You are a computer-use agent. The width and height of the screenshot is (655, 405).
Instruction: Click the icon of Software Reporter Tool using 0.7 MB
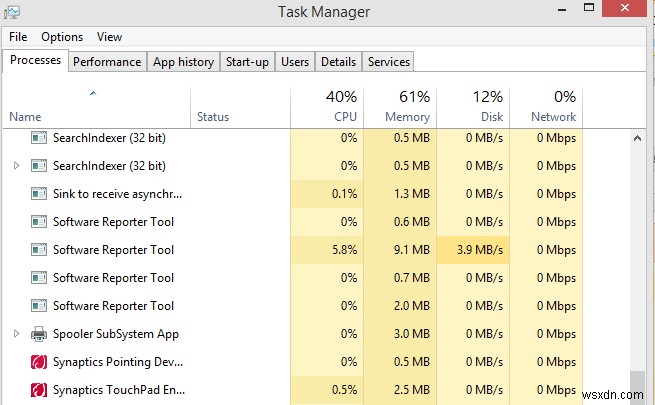click(39, 278)
